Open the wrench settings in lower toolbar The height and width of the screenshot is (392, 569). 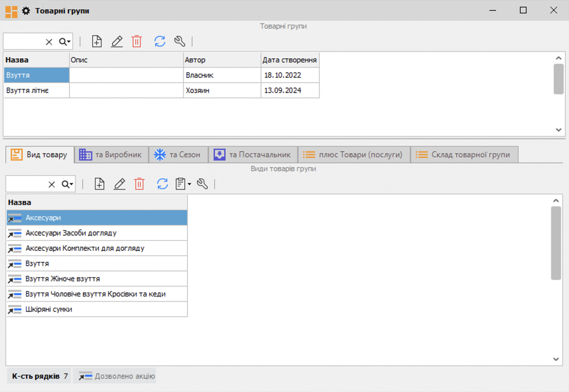pos(202,184)
